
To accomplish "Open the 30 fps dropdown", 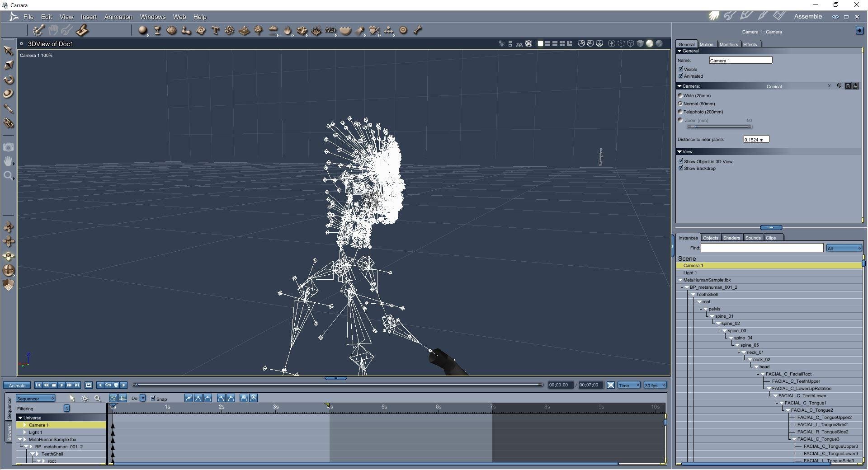I will 655,385.
